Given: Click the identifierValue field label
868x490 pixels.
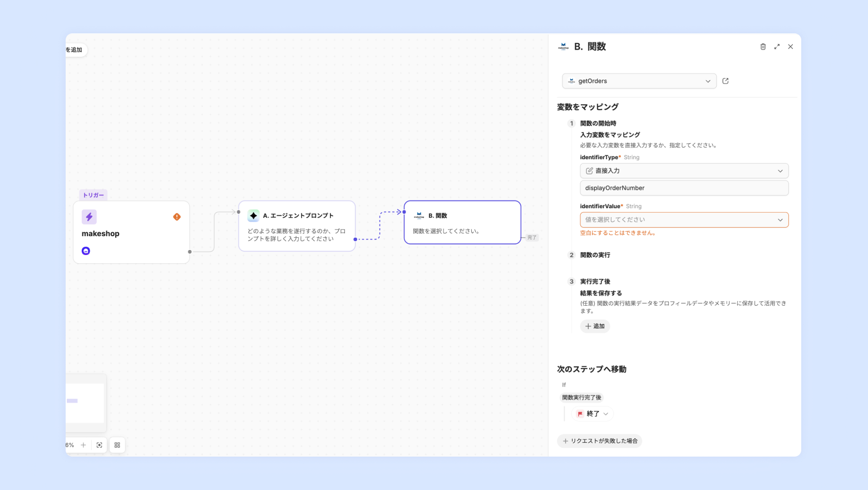Looking at the screenshot, I should pos(600,207).
